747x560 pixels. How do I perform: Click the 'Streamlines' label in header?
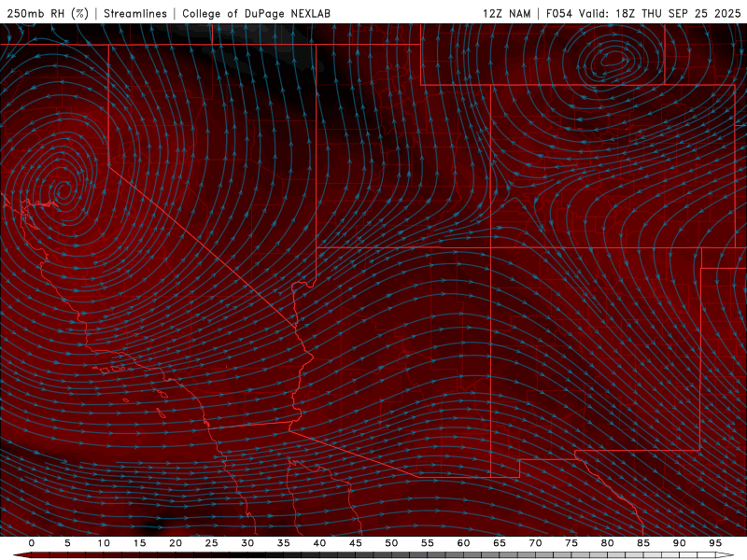[x=135, y=14]
